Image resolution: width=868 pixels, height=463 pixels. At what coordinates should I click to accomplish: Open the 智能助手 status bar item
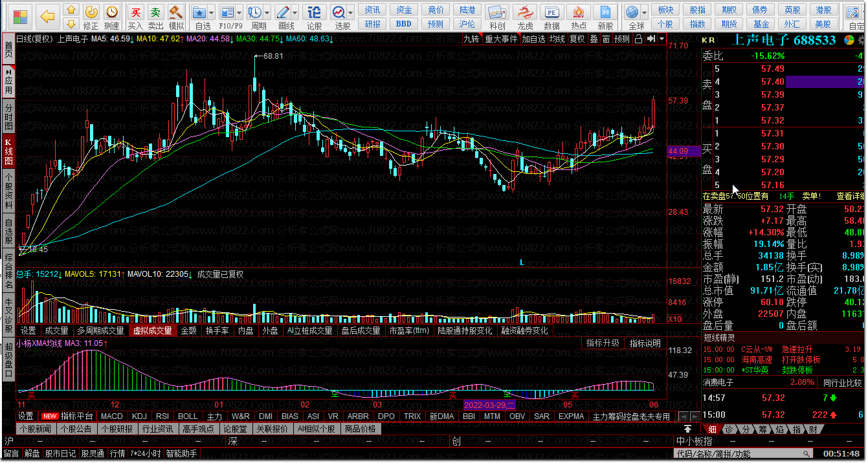tap(181, 454)
